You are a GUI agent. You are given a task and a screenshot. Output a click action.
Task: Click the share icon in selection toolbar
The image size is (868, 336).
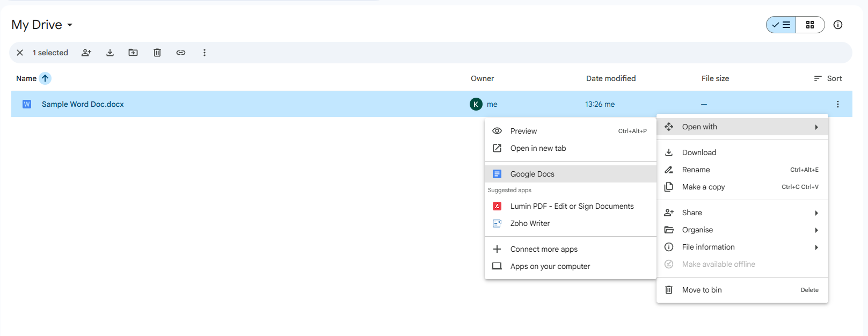86,53
